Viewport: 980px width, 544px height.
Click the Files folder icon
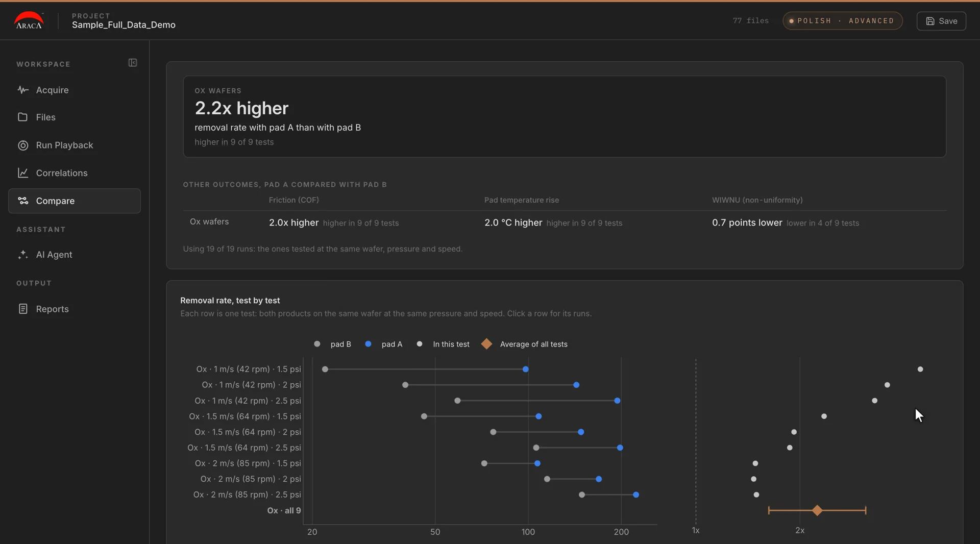click(x=23, y=117)
